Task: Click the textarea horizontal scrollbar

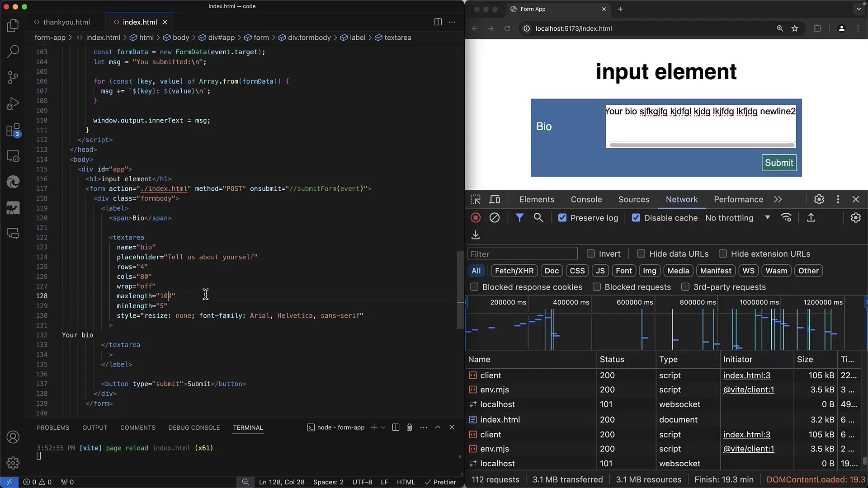Action: point(702,145)
